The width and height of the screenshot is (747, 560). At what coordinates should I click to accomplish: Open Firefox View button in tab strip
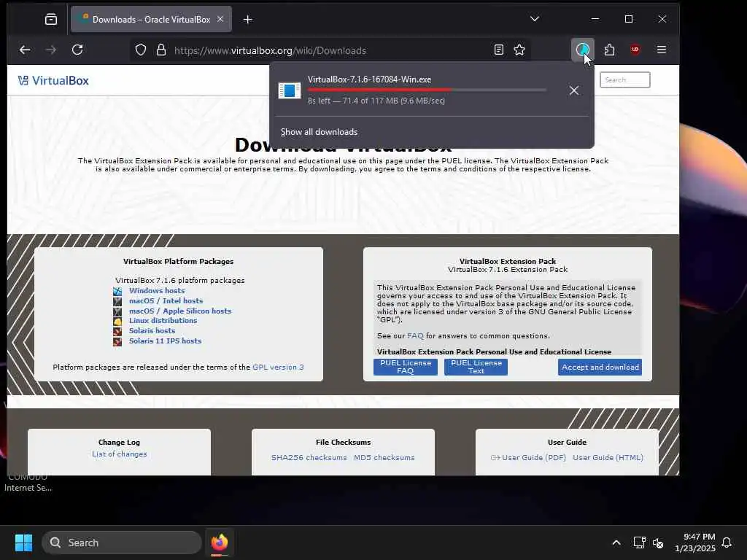(51, 19)
